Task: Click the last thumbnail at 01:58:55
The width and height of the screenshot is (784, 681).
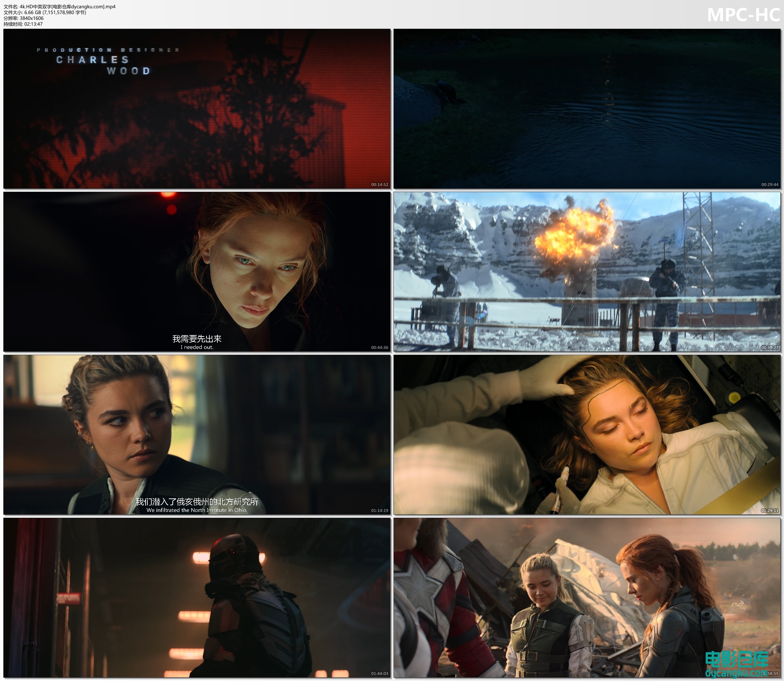Action: click(587, 598)
